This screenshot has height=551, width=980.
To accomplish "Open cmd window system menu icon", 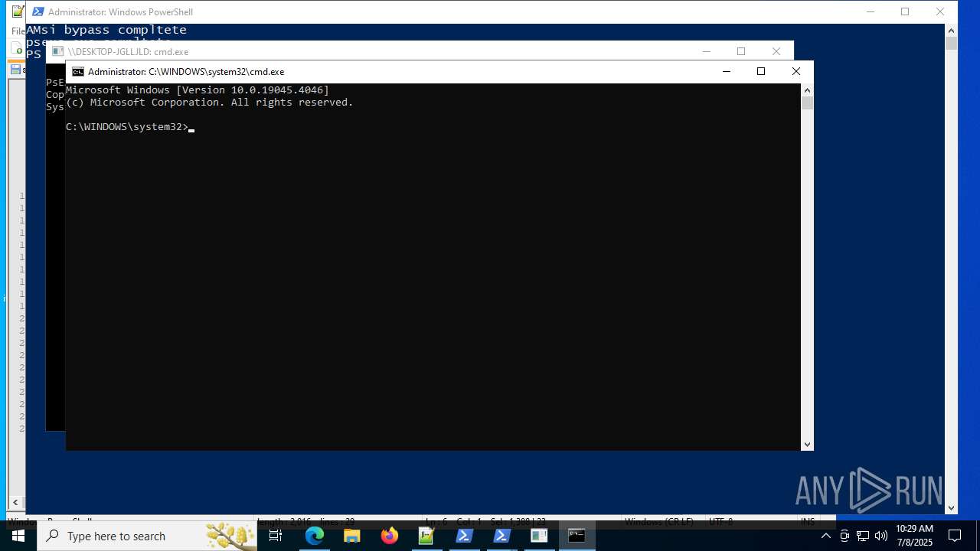I will (77, 72).
